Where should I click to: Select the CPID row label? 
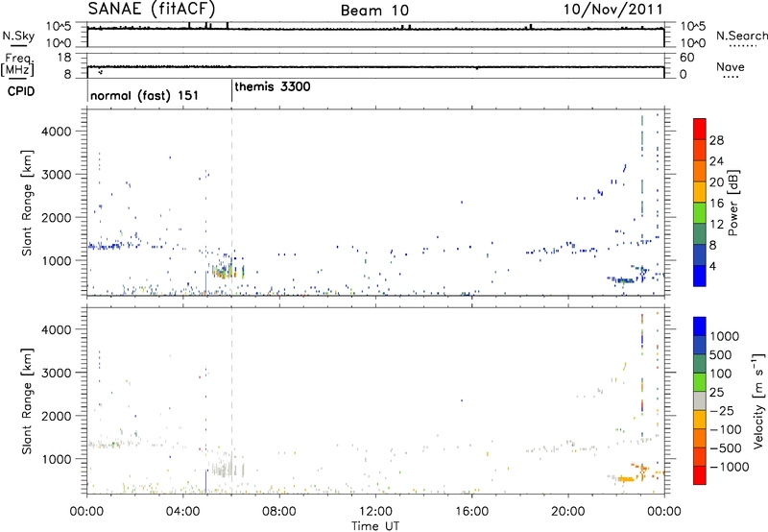coord(21,91)
